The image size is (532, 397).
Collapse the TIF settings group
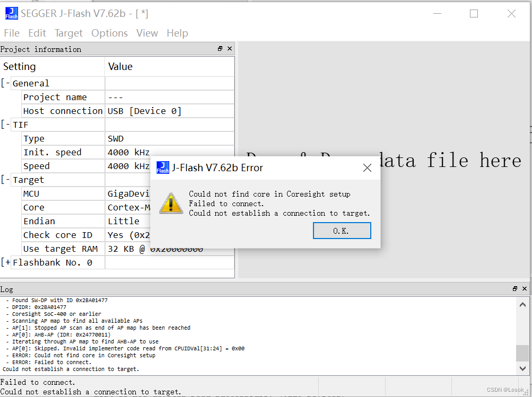(x=5, y=125)
